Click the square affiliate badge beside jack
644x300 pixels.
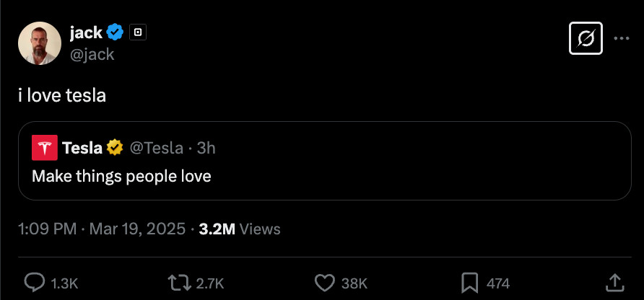[x=138, y=32]
